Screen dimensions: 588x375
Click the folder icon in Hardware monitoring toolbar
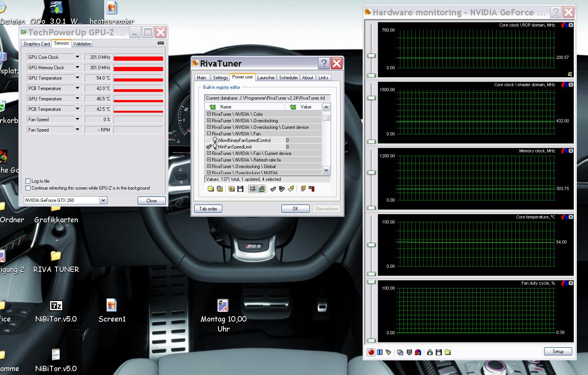click(x=448, y=352)
